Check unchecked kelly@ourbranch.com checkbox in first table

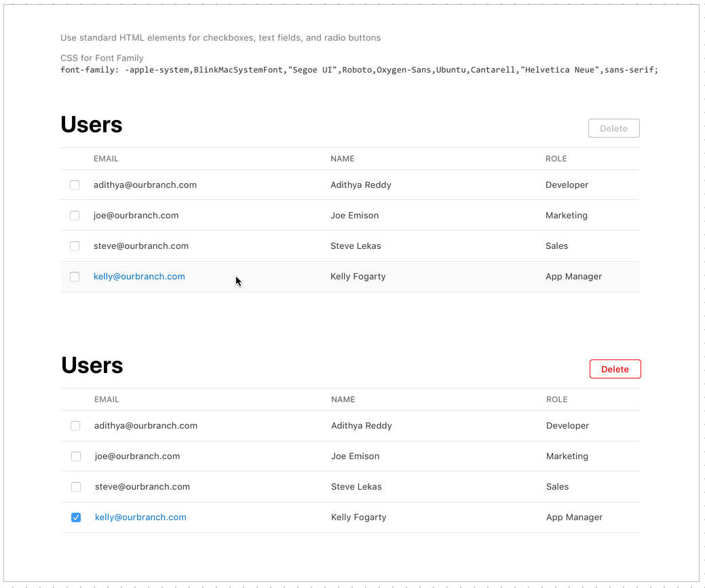point(75,277)
